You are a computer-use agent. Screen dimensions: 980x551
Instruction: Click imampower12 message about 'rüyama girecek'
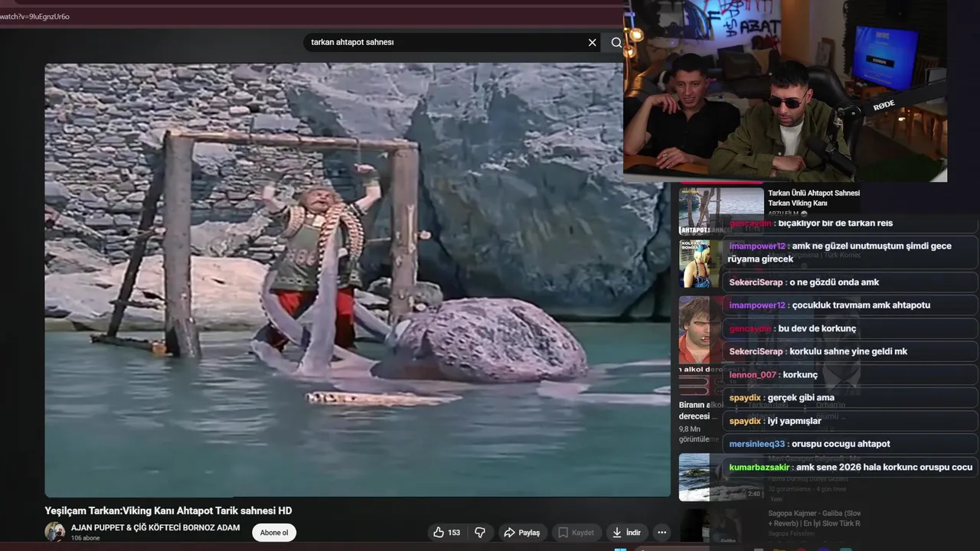(x=850, y=253)
